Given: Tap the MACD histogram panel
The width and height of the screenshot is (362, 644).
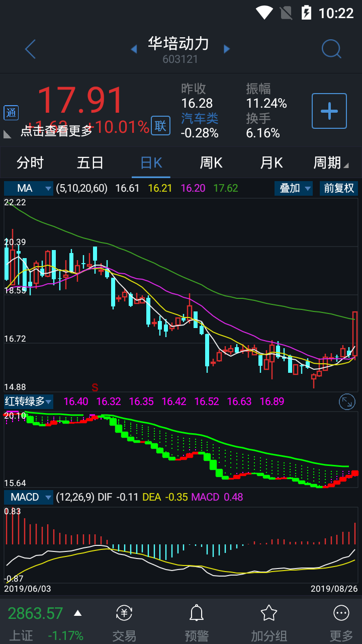Looking at the screenshot, I should click(181, 545).
